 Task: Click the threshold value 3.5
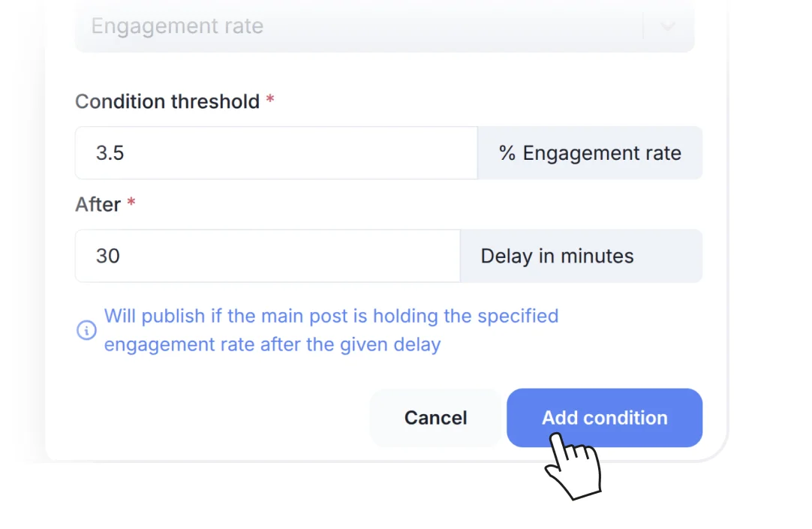[110, 153]
